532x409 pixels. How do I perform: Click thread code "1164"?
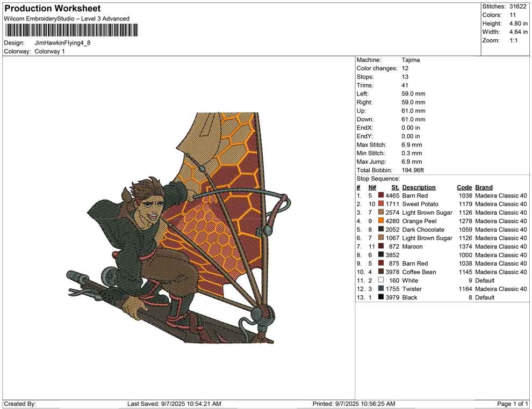pos(465,289)
